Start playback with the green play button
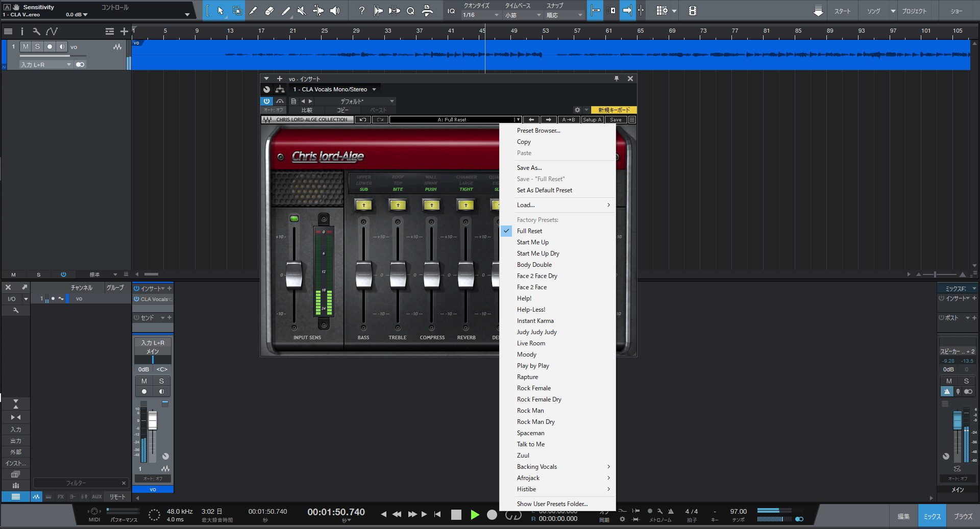Screen dimensions: 980x529 (x=475, y=515)
